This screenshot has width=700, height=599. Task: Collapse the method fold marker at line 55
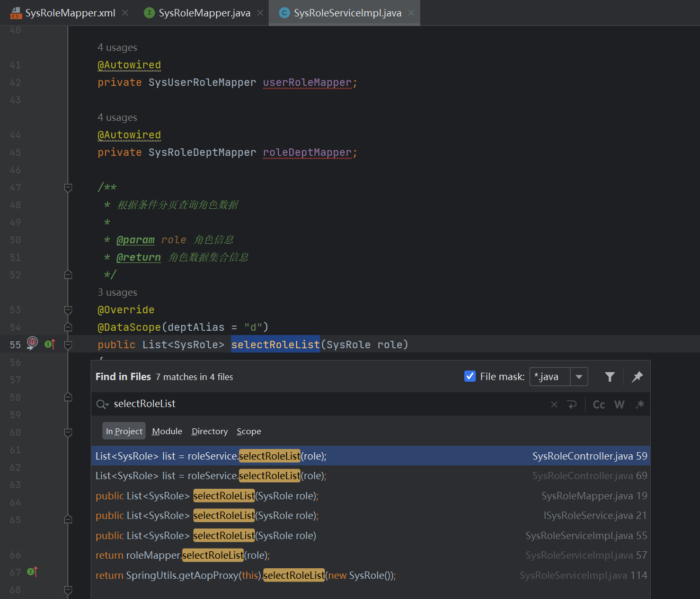[x=68, y=345]
